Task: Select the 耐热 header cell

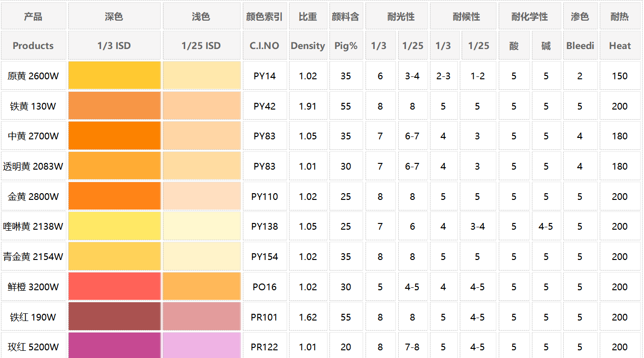Action: click(x=620, y=16)
